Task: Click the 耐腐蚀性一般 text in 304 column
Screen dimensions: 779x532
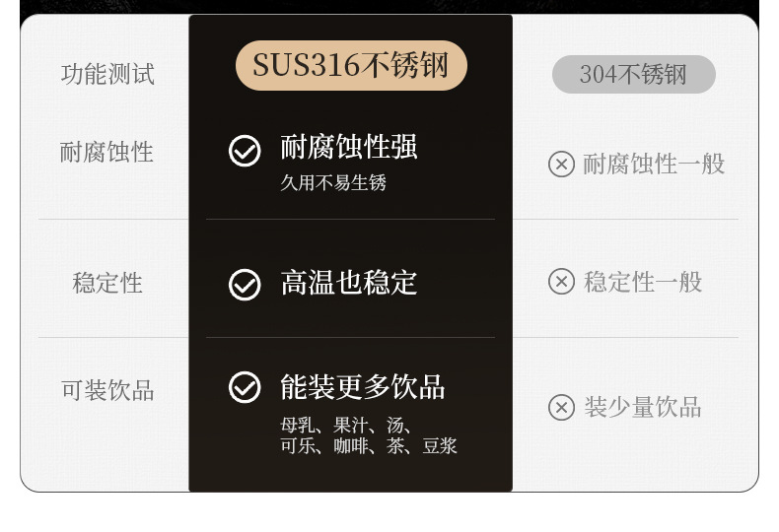Action: click(x=654, y=164)
